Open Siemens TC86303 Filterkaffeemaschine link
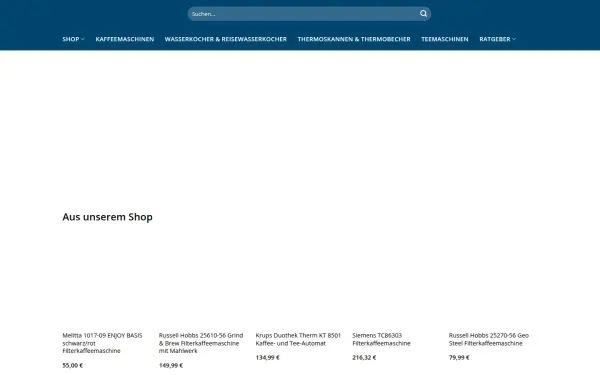This screenshot has width=600, height=375. 381,339
